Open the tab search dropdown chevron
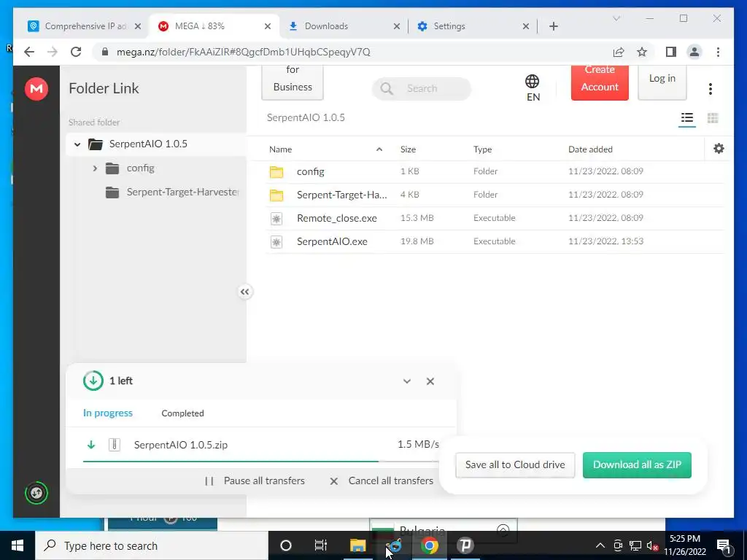This screenshot has height=560, width=747. point(616,18)
